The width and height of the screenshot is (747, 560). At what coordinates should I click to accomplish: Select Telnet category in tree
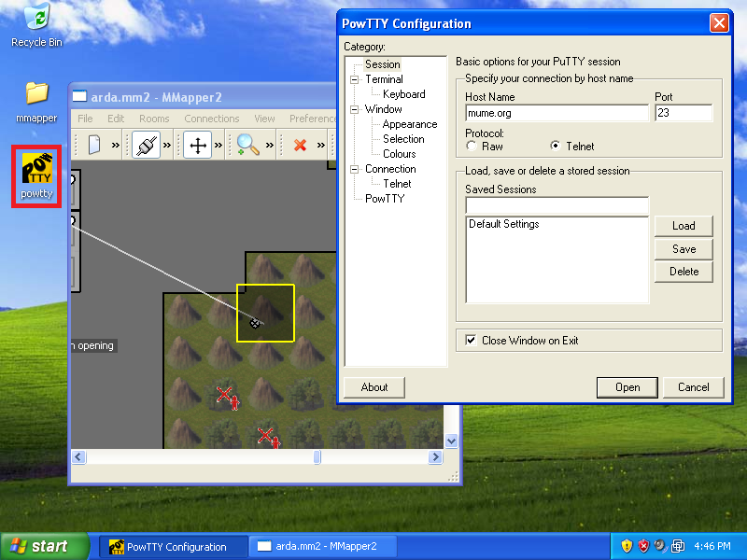(x=397, y=184)
